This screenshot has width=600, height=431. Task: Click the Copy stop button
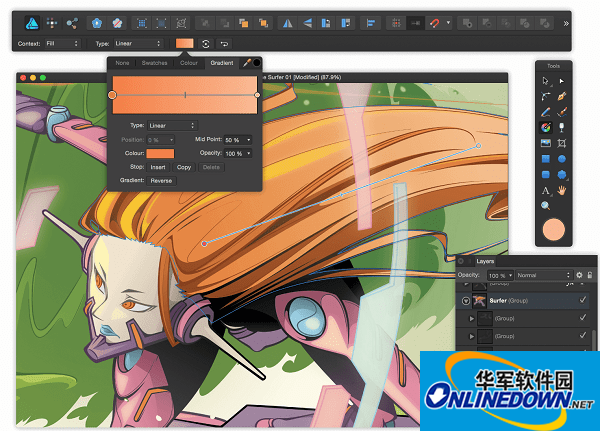[x=184, y=167]
